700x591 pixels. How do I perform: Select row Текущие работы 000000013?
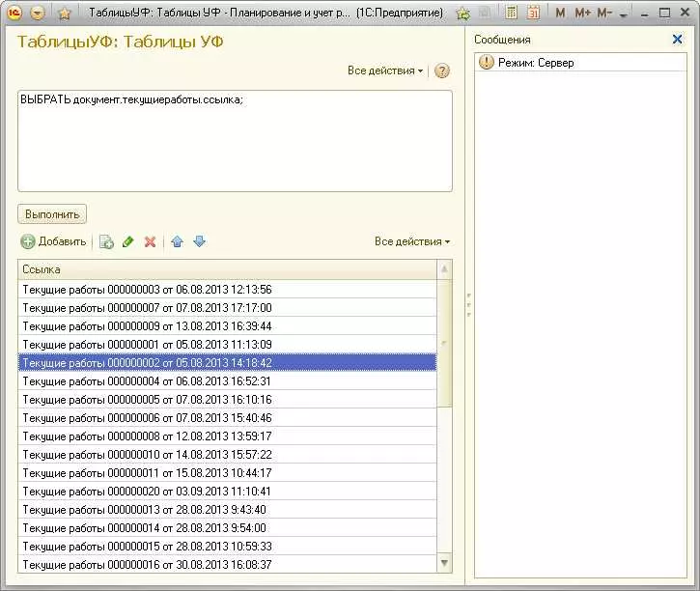(228, 509)
